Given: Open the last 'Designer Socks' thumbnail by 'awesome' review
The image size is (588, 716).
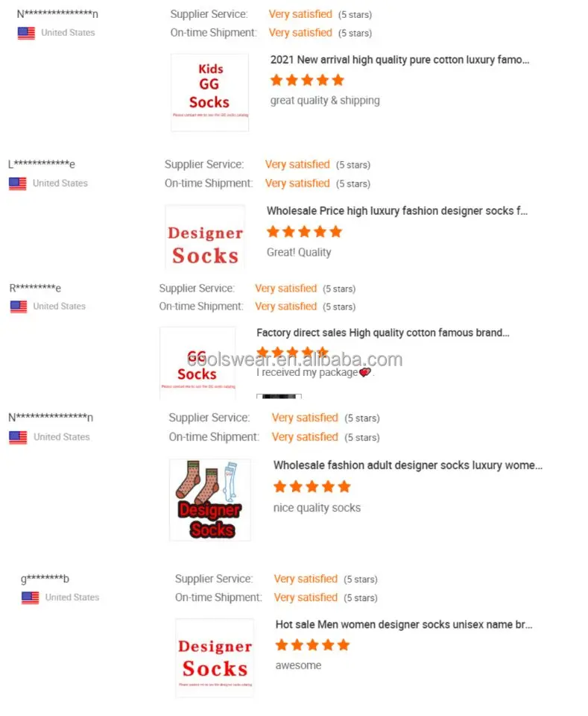Looking at the screenshot, I should pyautogui.click(x=214, y=657).
